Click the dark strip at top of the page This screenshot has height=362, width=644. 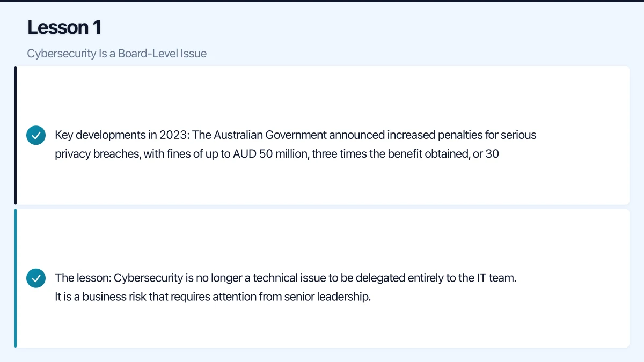(322, 1)
